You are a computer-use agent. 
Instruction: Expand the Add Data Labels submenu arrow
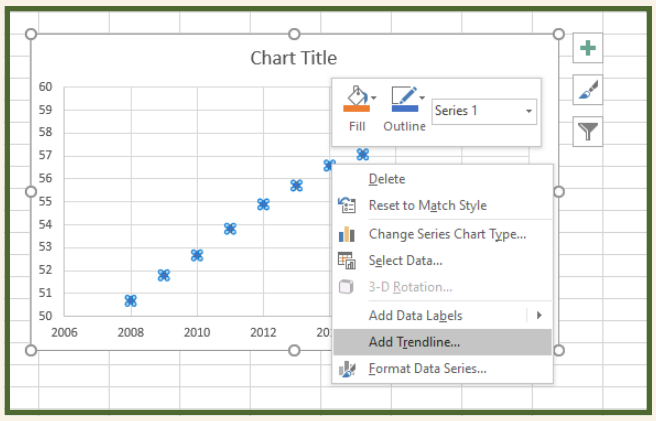(x=539, y=315)
